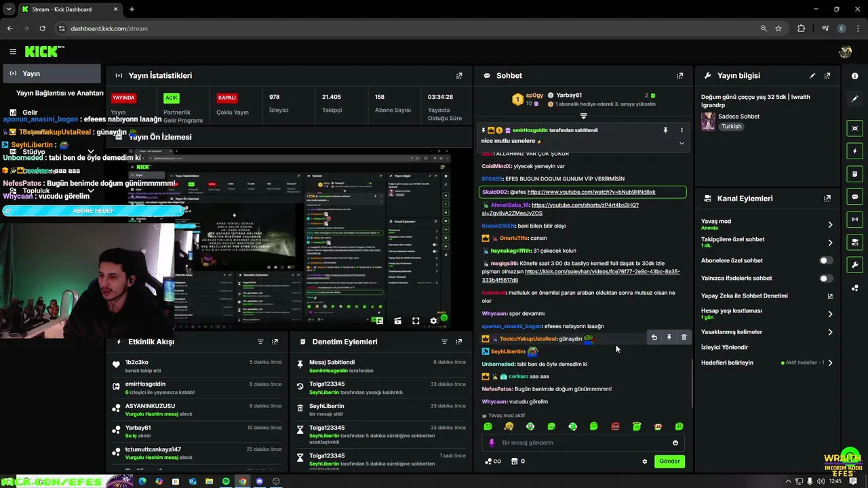
Task: Expand Hesap yaşı kısıtlaması settings
Action: [x=830, y=314]
